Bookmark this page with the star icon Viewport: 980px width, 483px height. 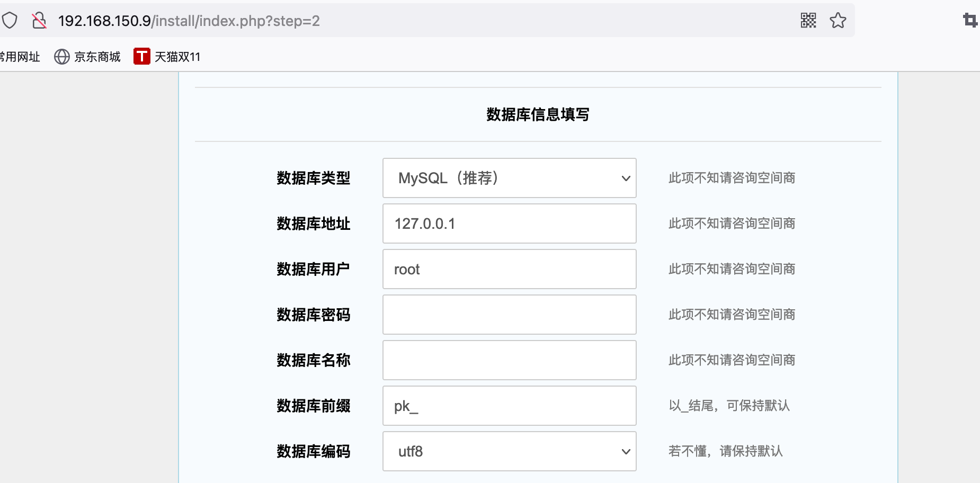[x=838, y=21]
